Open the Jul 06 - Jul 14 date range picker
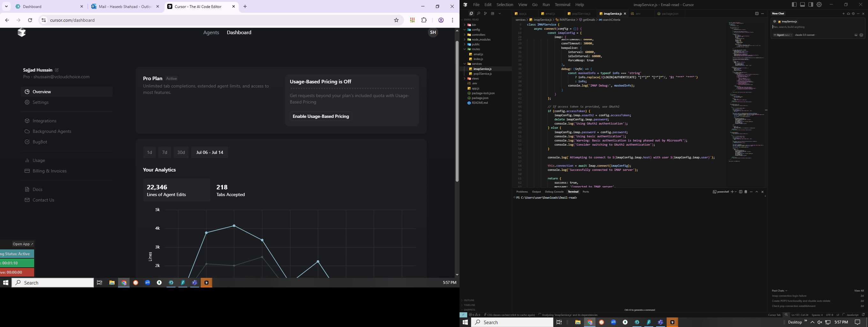 (210, 152)
